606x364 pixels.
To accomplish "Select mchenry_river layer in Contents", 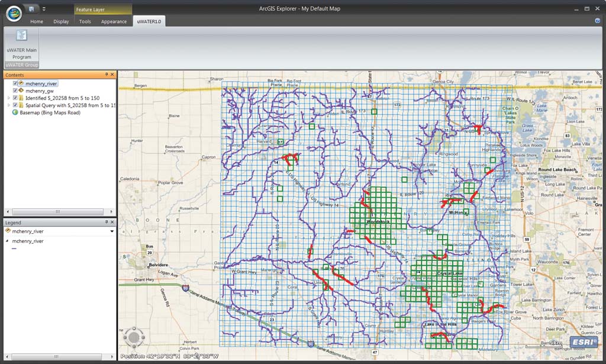I will point(41,83).
